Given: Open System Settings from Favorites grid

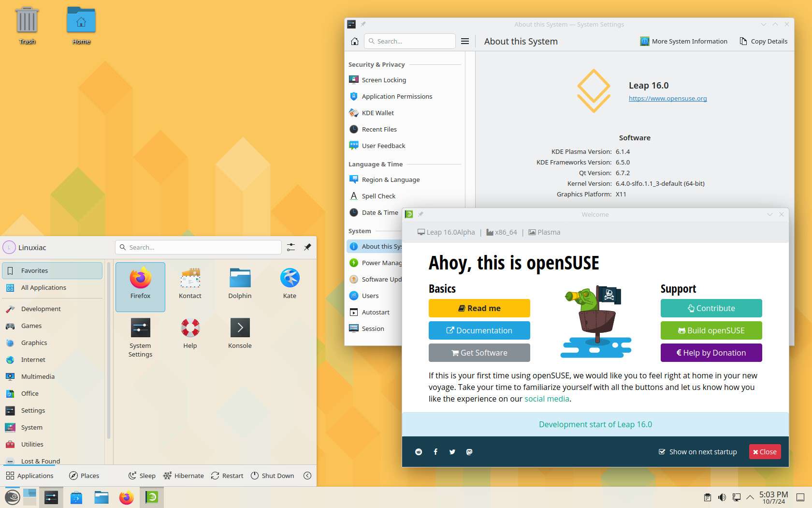Looking at the screenshot, I should [x=140, y=338].
